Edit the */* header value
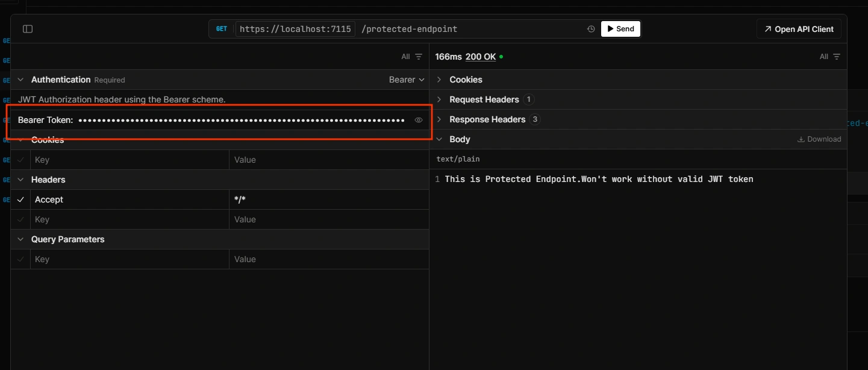This screenshot has width=868, height=370. [x=329, y=199]
